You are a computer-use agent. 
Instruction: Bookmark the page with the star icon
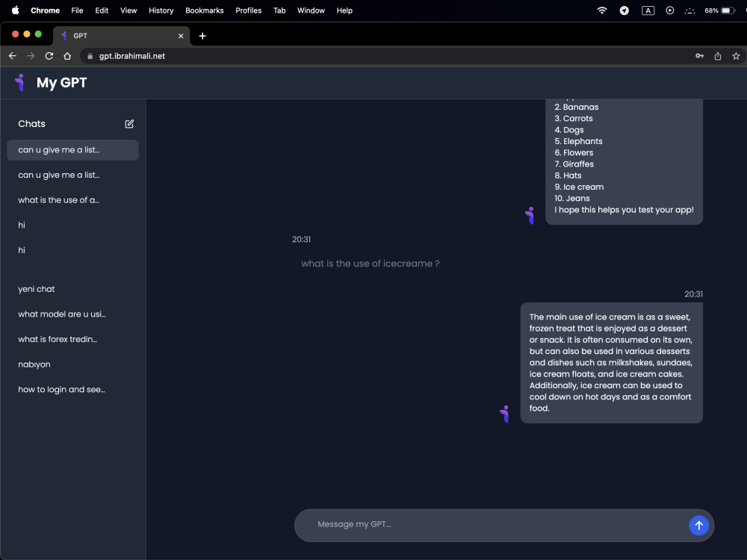[736, 55]
